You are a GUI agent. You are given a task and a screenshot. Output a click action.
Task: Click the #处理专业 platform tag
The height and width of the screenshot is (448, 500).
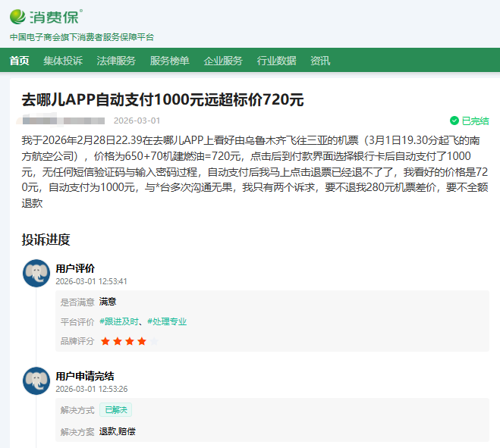pyautogui.click(x=167, y=321)
